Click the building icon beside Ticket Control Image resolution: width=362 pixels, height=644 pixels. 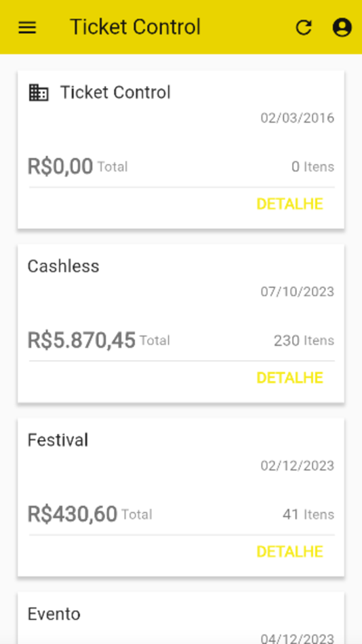click(39, 92)
